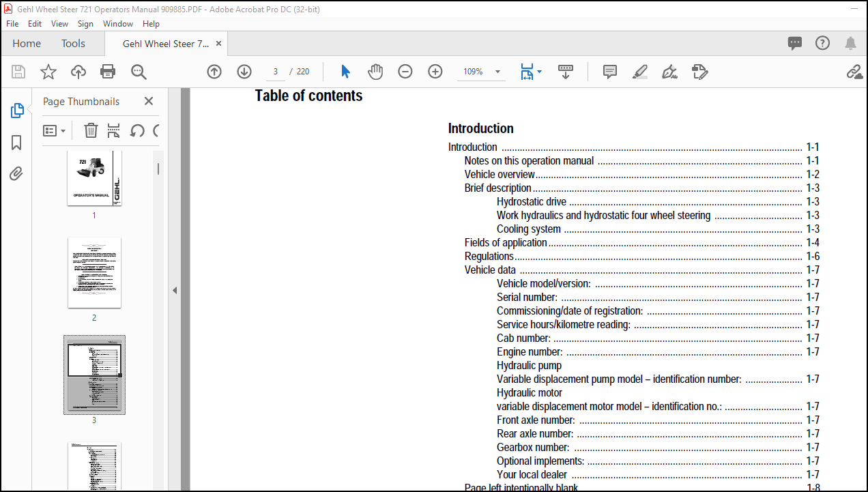Image resolution: width=868 pixels, height=492 pixels.
Task: Click the print pages thumbnail icon
Action: (x=114, y=130)
